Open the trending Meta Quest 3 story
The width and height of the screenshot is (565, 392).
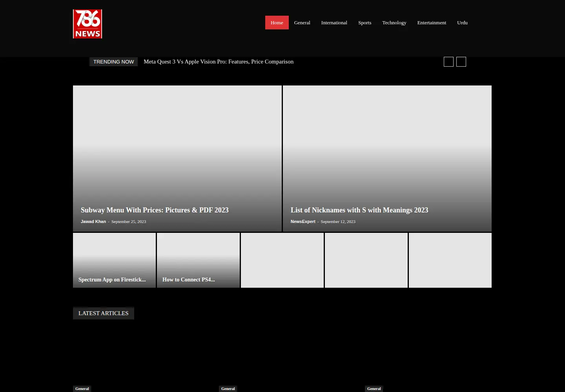pos(219,62)
